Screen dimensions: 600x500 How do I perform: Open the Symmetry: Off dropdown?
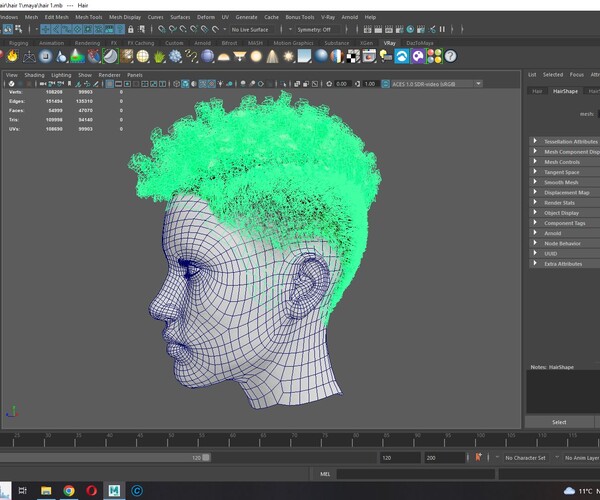[317, 29]
